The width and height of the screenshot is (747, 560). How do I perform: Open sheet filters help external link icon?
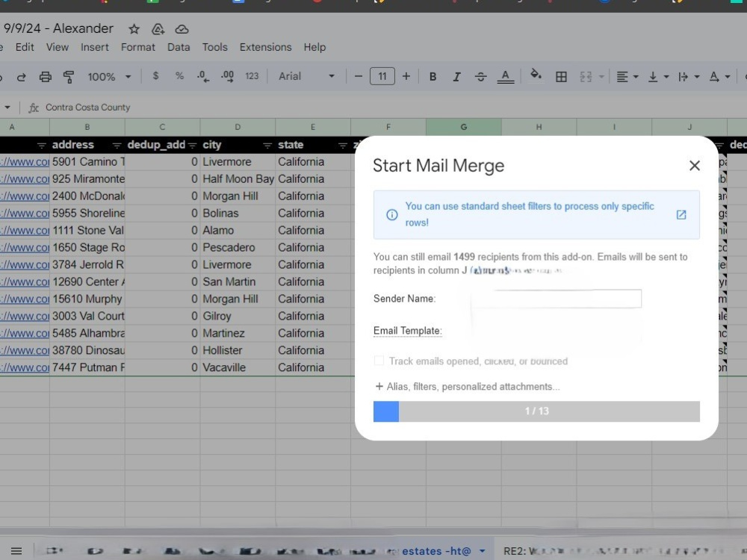681,215
